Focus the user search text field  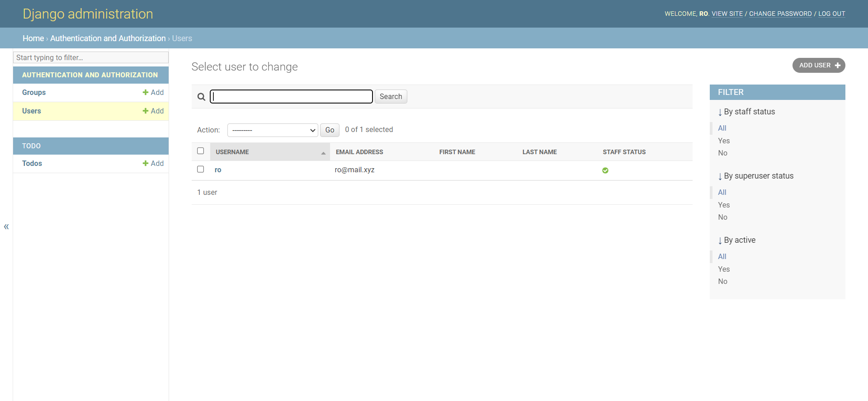pos(292,96)
